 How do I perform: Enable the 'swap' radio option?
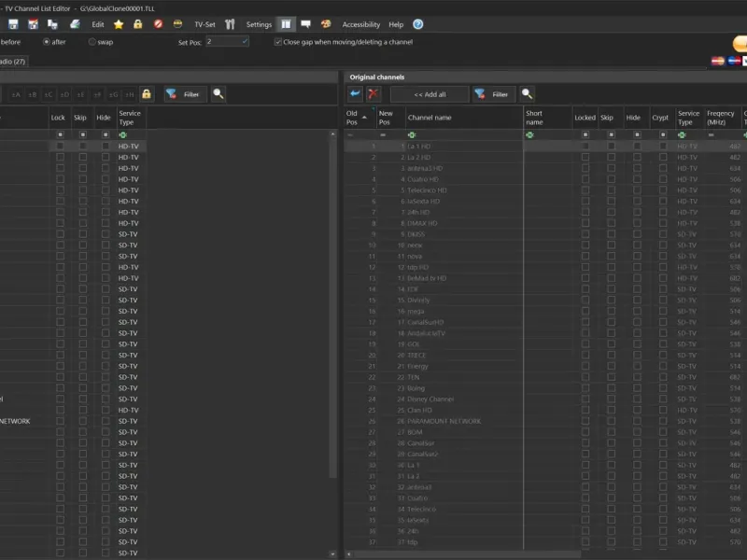pyautogui.click(x=92, y=42)
